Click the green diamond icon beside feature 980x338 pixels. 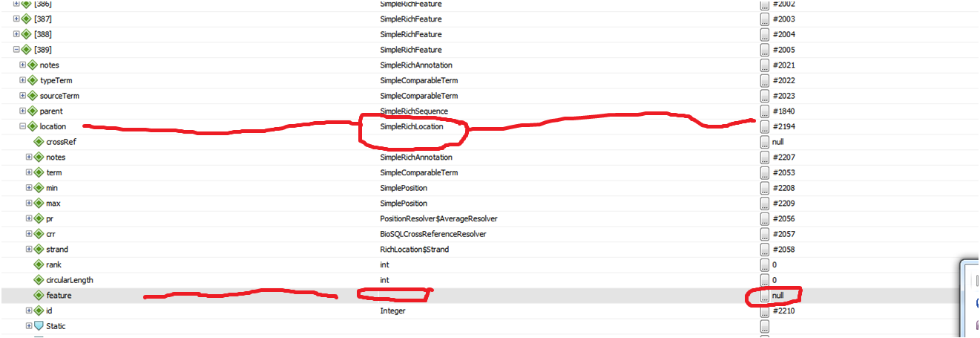pos(39,296)
